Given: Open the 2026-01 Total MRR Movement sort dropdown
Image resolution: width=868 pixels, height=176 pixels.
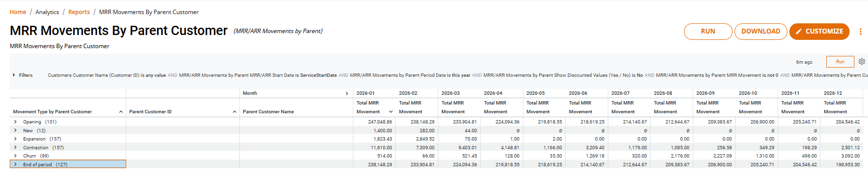Looking at the screenshot, I should [391, 112].
